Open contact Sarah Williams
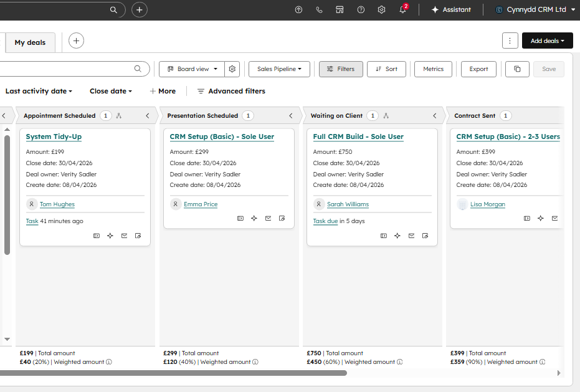 coord(348,204)
